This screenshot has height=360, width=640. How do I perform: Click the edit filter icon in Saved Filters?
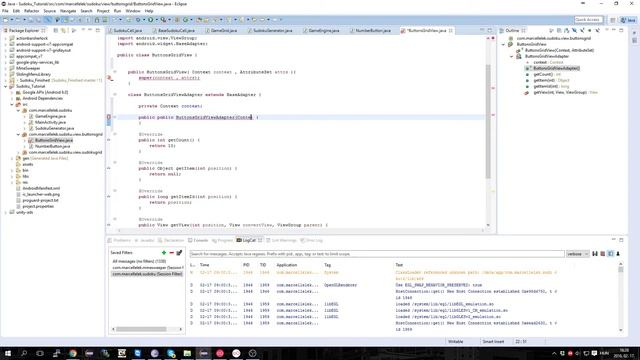pyautogui.click(x=179, y=253)
